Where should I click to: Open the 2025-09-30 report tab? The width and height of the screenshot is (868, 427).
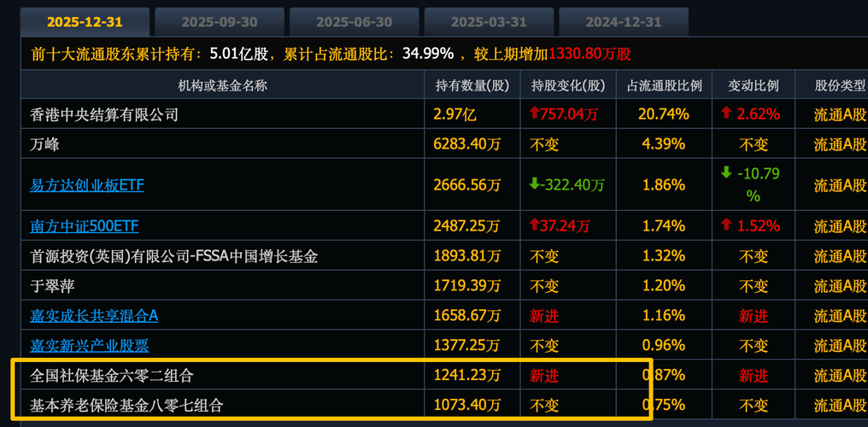coord(220,22)
